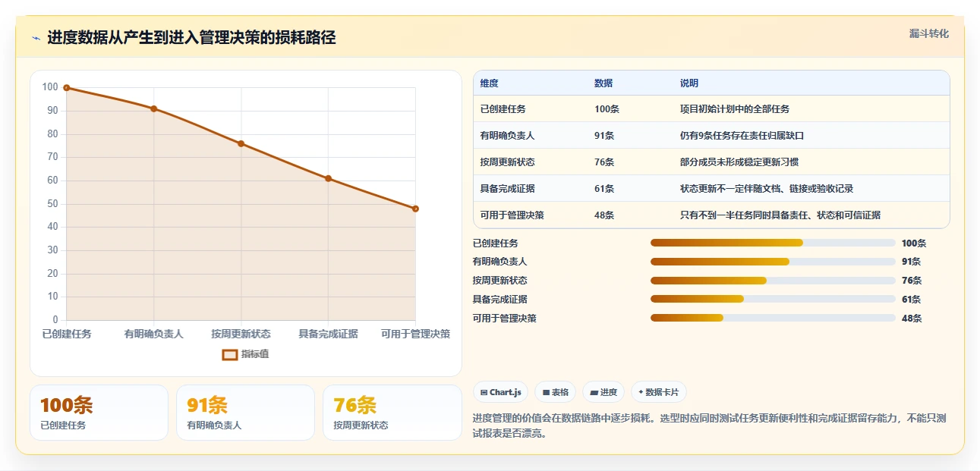Click the cell 状态更新不一定伴随文档、链接或验收记录
The height and width of the screenshot is (471, 980).
click(x=767, y=189)
